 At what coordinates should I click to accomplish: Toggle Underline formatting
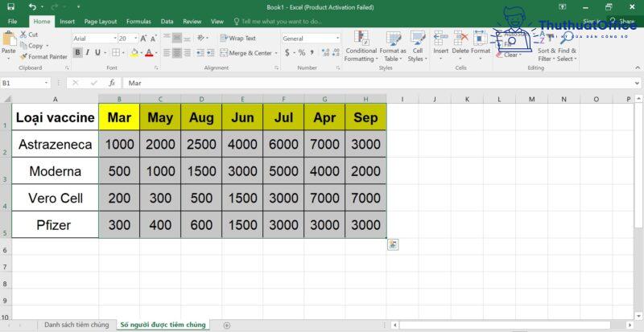pyautogui.click(x=97, y=52)
